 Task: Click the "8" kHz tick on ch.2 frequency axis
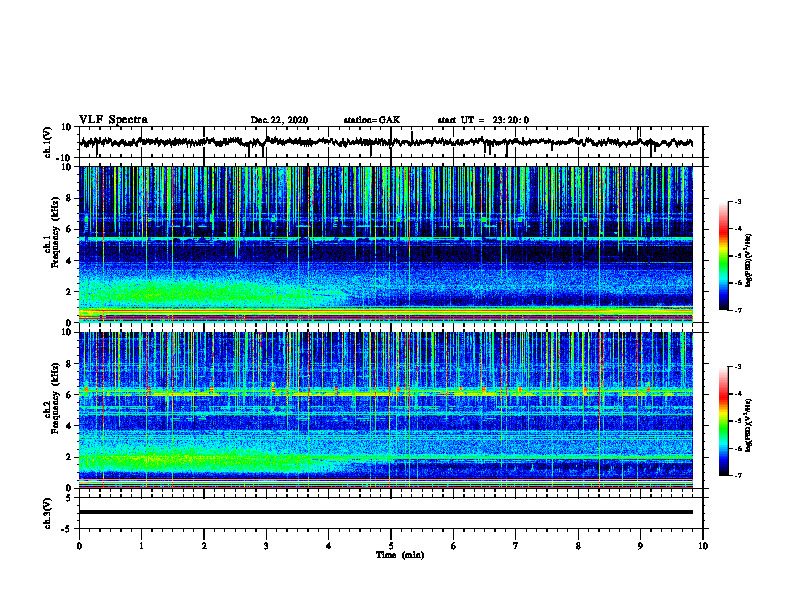[x=69, y=364]
